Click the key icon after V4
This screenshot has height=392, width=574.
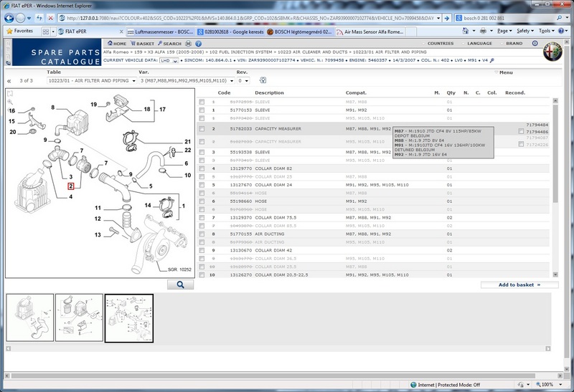point(492,60)
